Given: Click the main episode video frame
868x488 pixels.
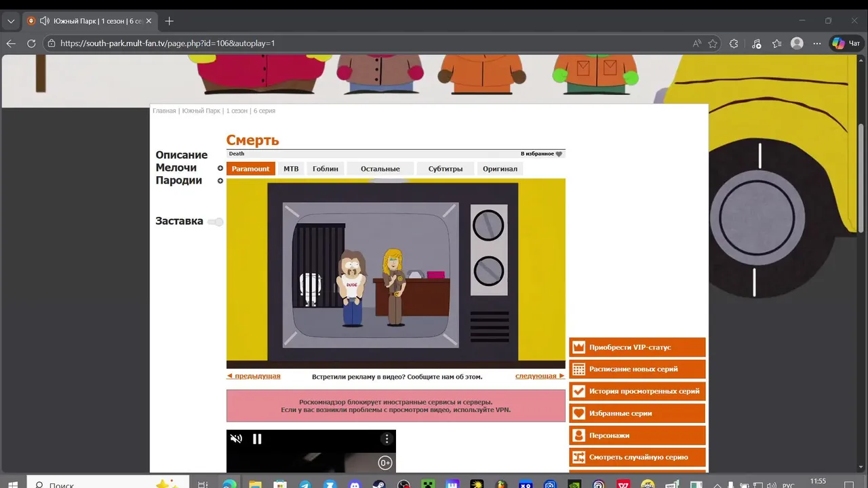Looking at the screenshot, I should (x=396, y=273).
